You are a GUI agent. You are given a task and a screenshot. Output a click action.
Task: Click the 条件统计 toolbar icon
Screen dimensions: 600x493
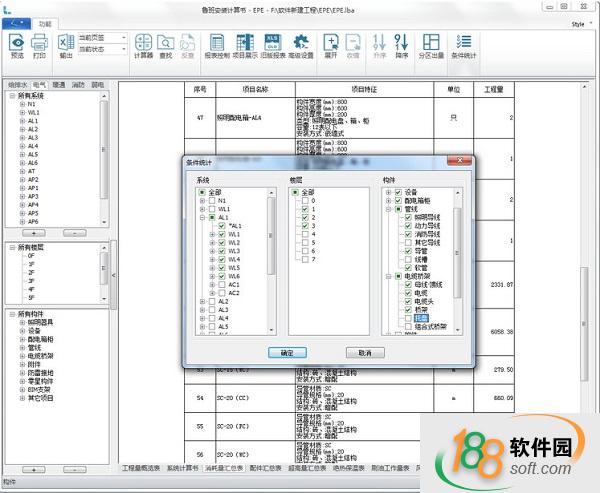point(464,43)
